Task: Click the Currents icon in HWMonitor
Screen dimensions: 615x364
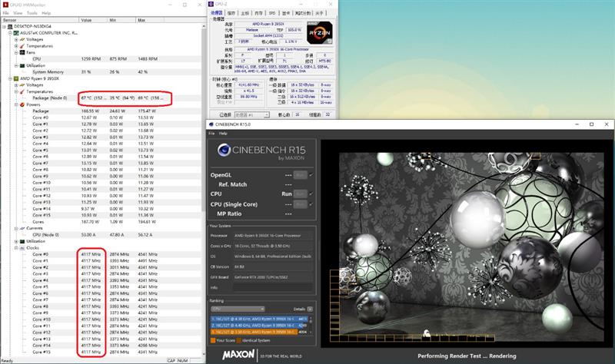Action: pyautogui.click(x=22, y=228)
